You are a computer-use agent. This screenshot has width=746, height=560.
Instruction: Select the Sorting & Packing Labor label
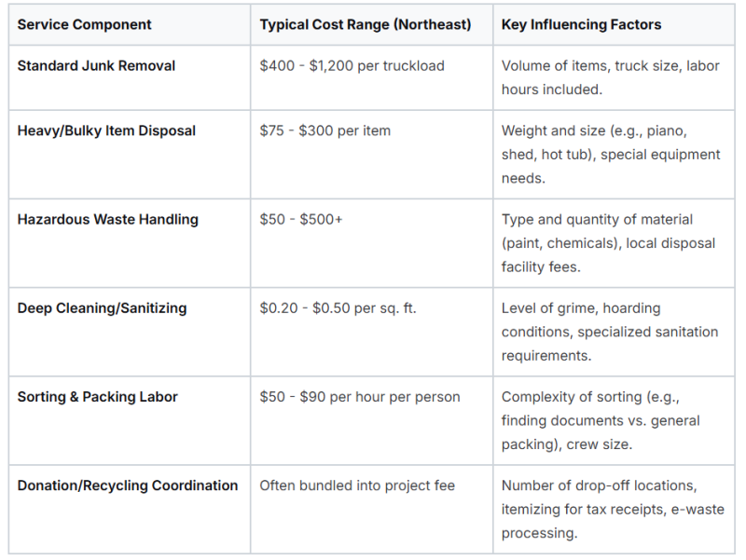point(97,397)
